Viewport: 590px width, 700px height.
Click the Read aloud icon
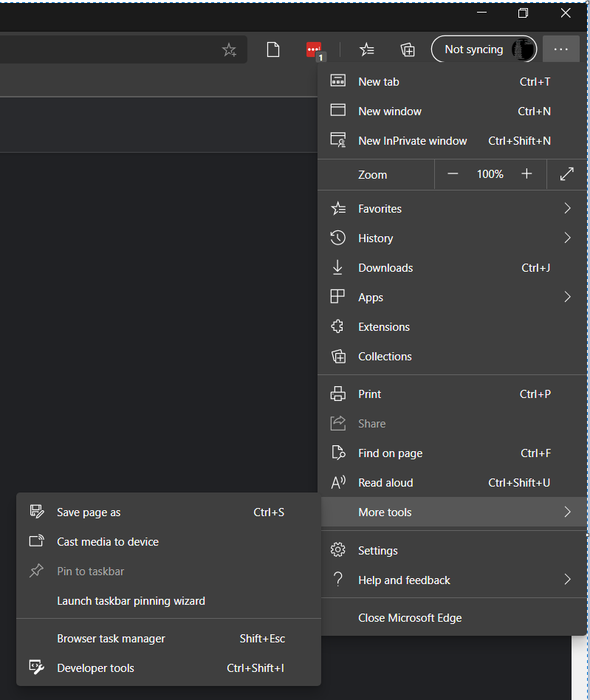[338, 482]
